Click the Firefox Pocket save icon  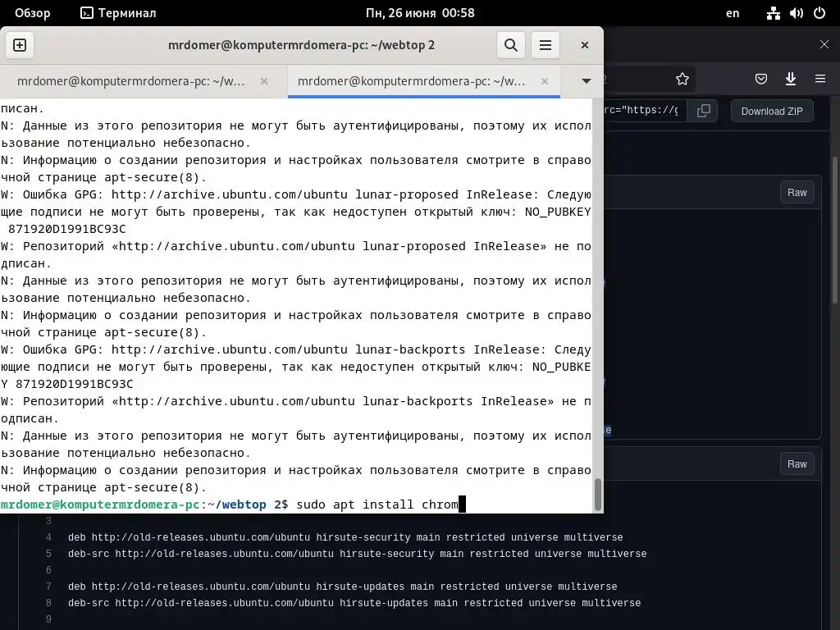pos(760,80)
